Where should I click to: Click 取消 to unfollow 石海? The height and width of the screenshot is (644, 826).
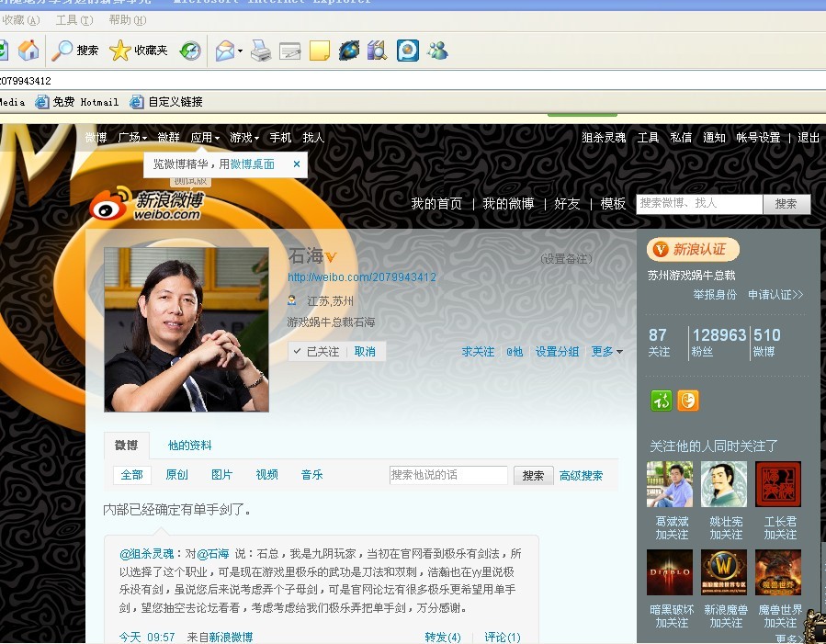point(365,352)
